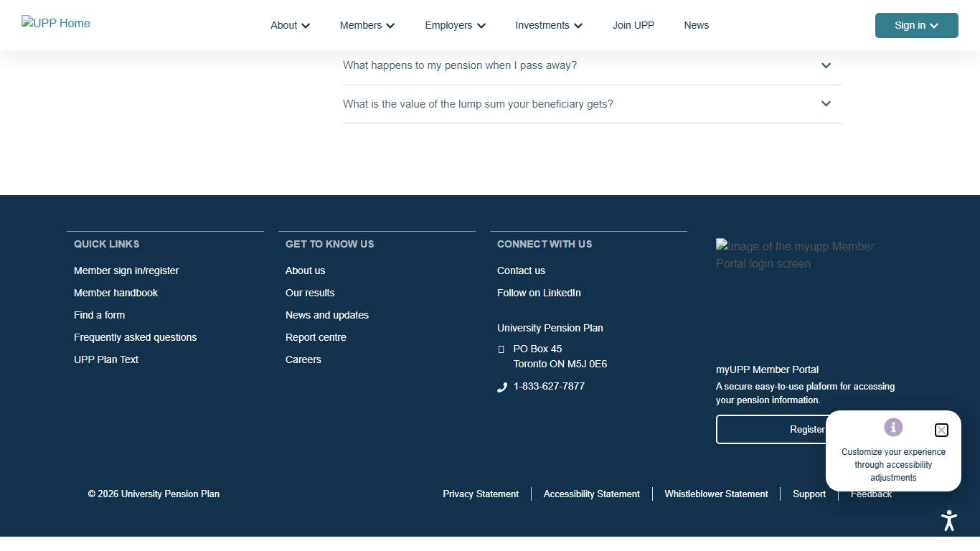This screenshot has height=551, width=980.
Task: Open the Member handbook link
Action: 116,293
